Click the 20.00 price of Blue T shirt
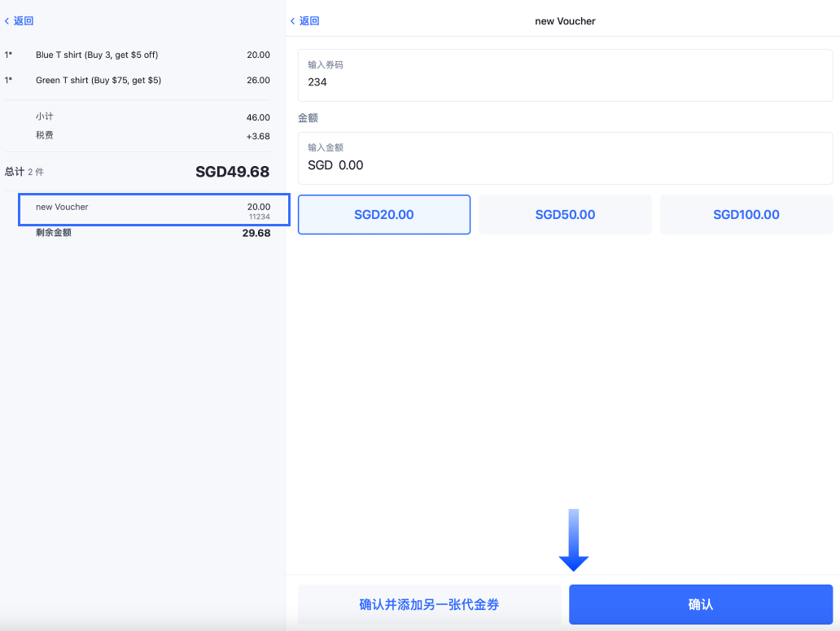Image resolution: width=840 pixels, height=631 pixels. coord(258,55)
